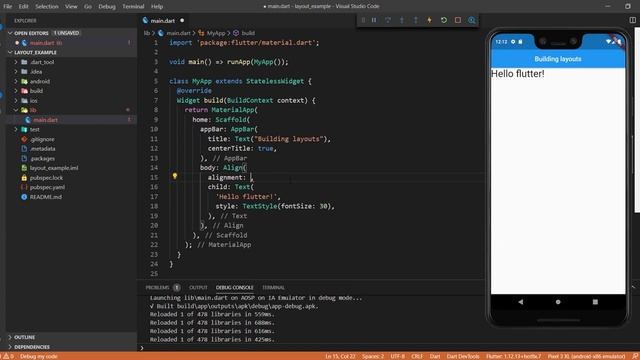Screen dimensions: 640x360
Task: Open the Selection menu
Action: click(47, 7)
